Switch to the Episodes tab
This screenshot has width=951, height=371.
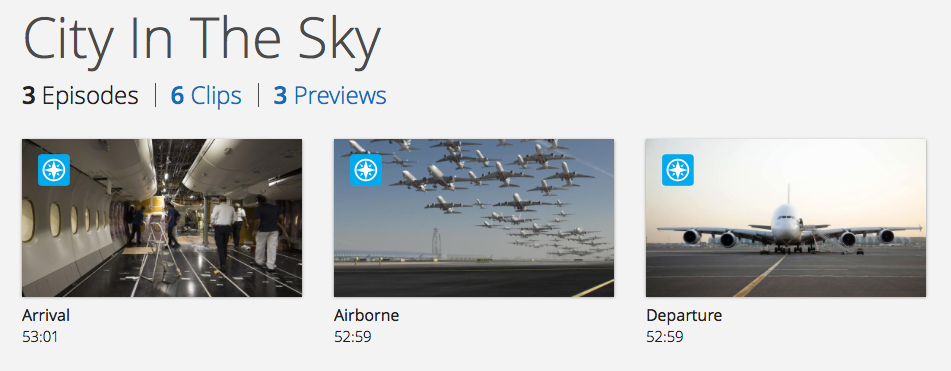click(x=80, y=96)
